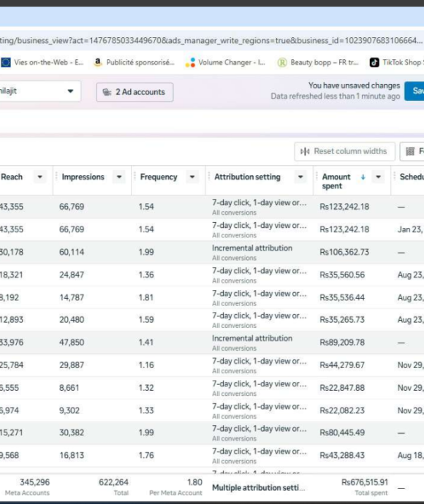Open the TikTok Shop bookmark

(396, 62)
